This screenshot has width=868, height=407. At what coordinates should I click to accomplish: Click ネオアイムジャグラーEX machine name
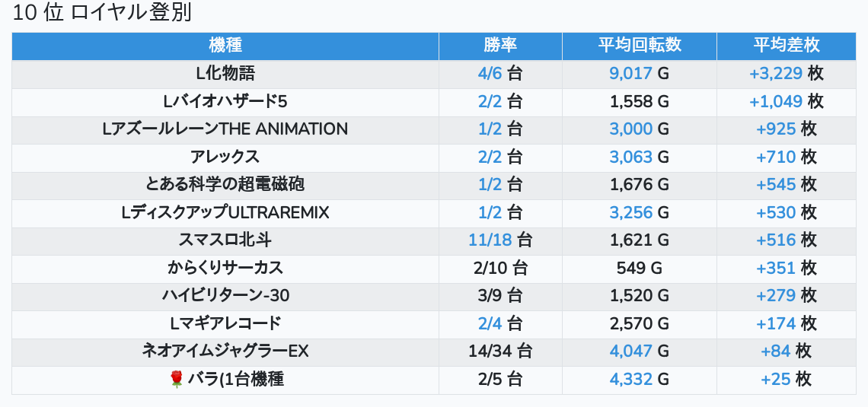225,351
